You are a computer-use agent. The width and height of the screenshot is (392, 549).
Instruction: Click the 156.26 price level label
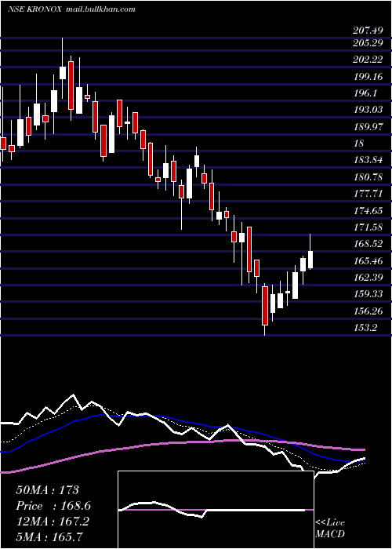tap(368, 311)
